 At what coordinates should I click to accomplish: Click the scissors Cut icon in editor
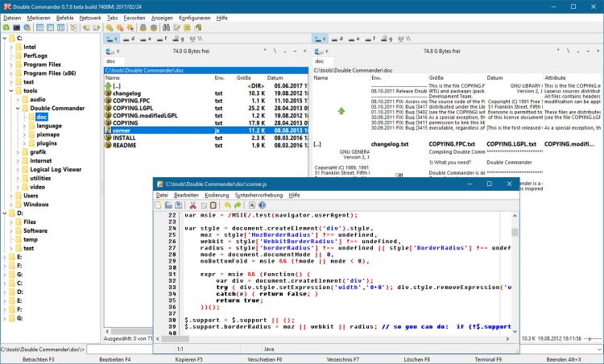193,205
